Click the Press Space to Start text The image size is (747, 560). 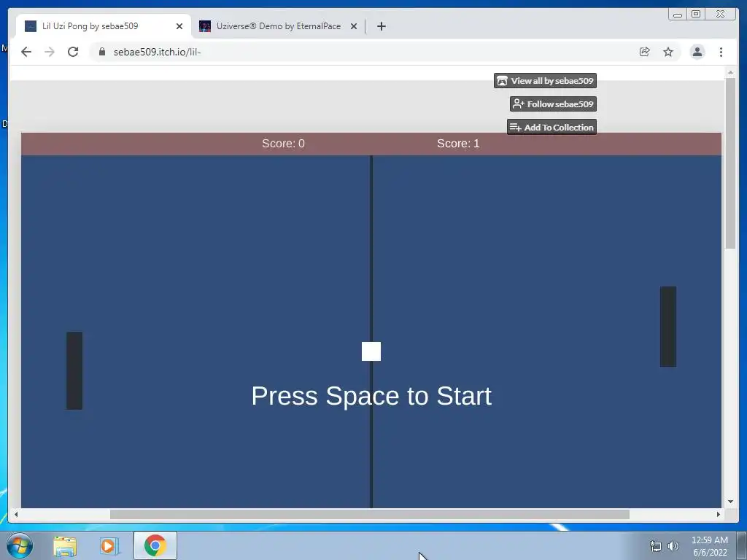tap(371, 396)
